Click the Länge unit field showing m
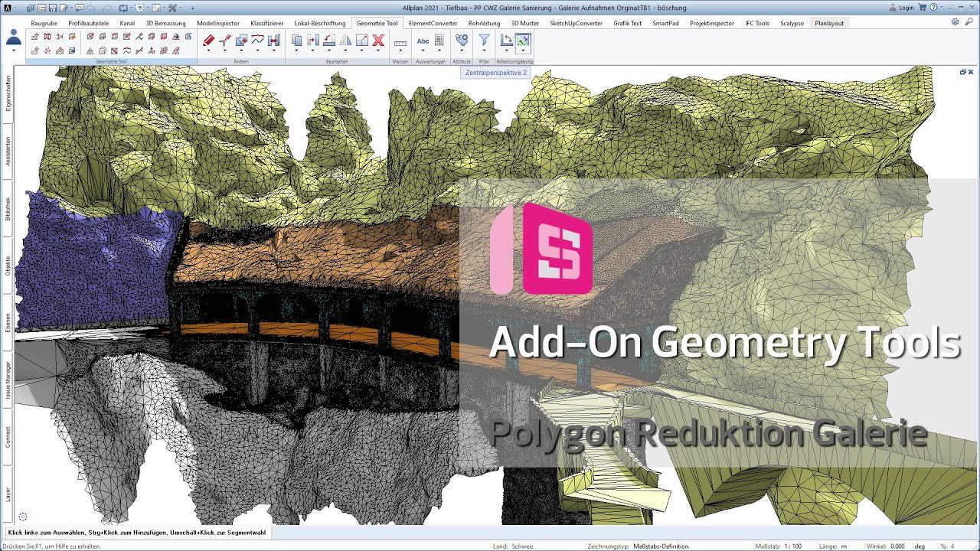 pyautogui.click(x=845, y=546)
